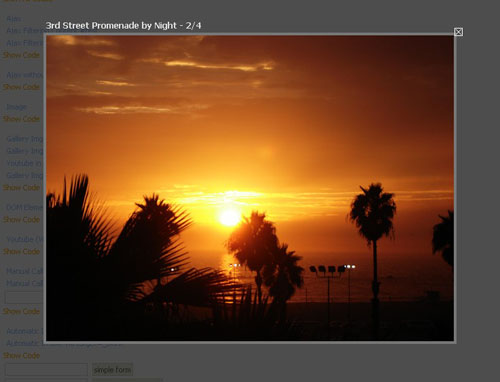Click the sunset photo in the lightbox
Screen dimensions: 500x382
tap(250, 188)
